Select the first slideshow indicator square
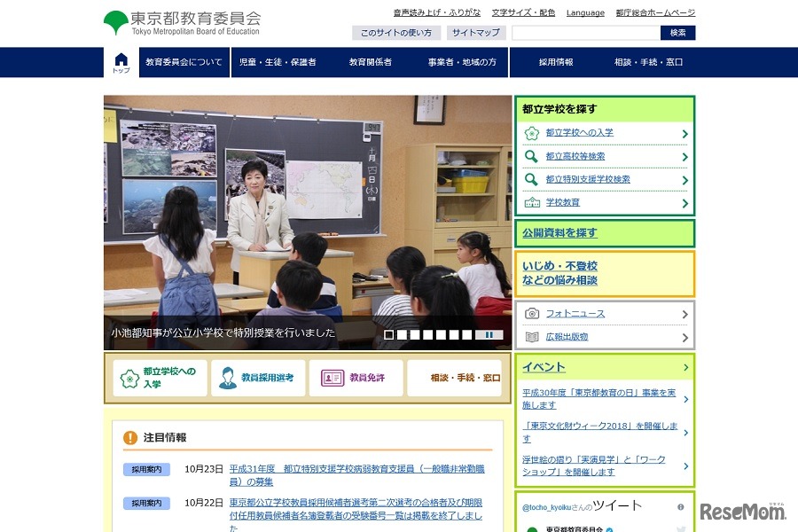This screenshot has width=798, height=532. [389, 335]
